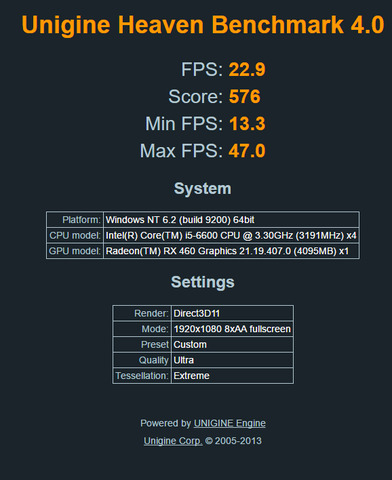
Task: Select the FPS value 22.9
Action: click(x=247, y=70)
